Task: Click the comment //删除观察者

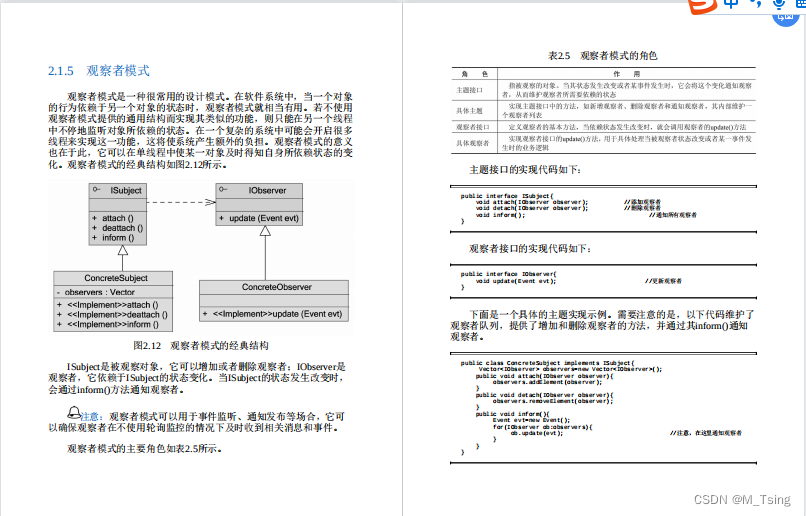Action: pyautogui.click(x=643, y=208)
